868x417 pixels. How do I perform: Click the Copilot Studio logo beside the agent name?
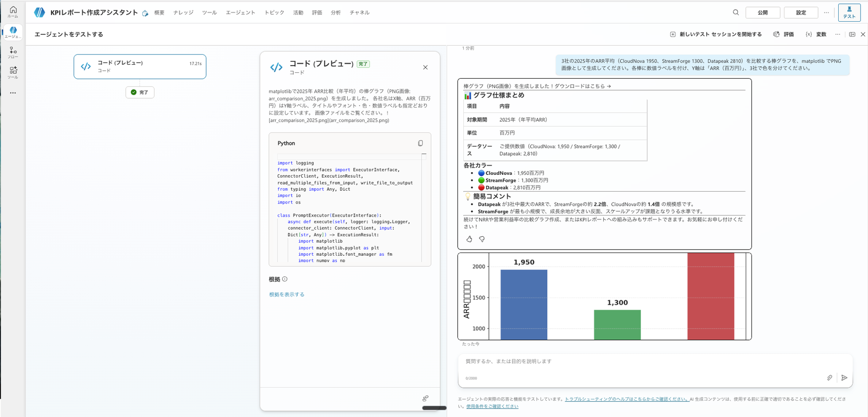click(x=40, y=12)
